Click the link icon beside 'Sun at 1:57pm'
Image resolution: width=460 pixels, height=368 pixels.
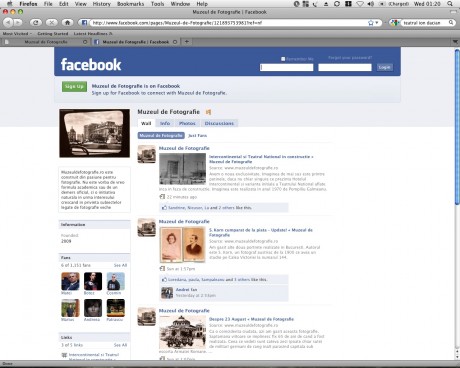(162, 268)
